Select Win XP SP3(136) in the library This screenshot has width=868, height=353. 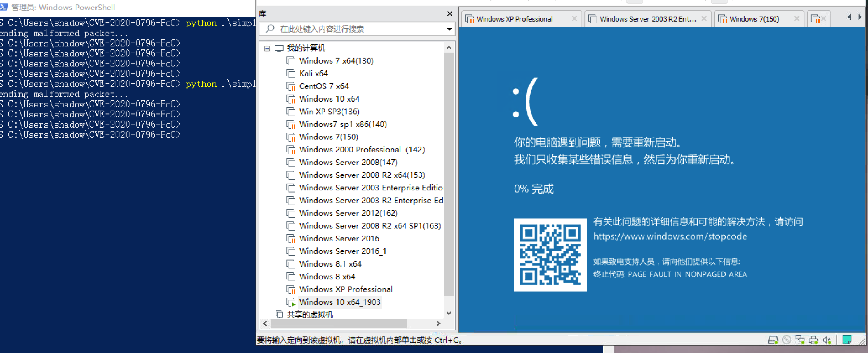pos(329,112)
